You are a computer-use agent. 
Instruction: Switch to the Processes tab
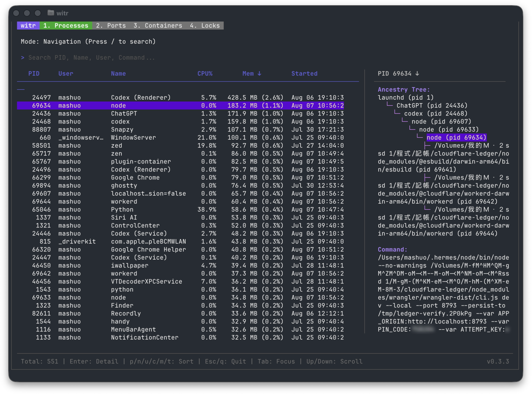[x=66, y=26]
